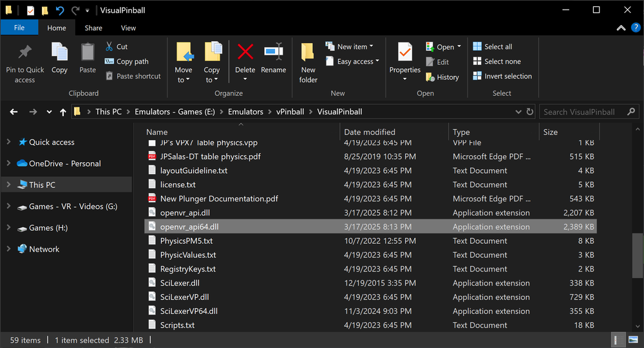Expand the This PC tree node
This screenshot has height=348, width=644.
click(x=8, y=185)
